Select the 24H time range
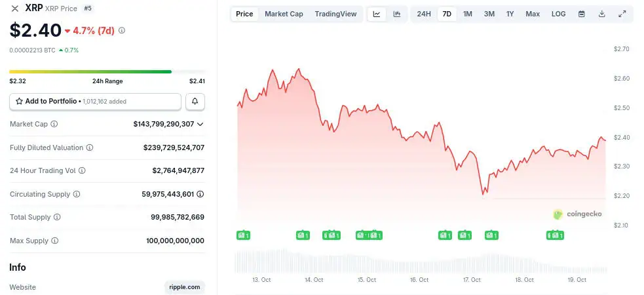This screenshot has height=295, width=644. point(424,14)
